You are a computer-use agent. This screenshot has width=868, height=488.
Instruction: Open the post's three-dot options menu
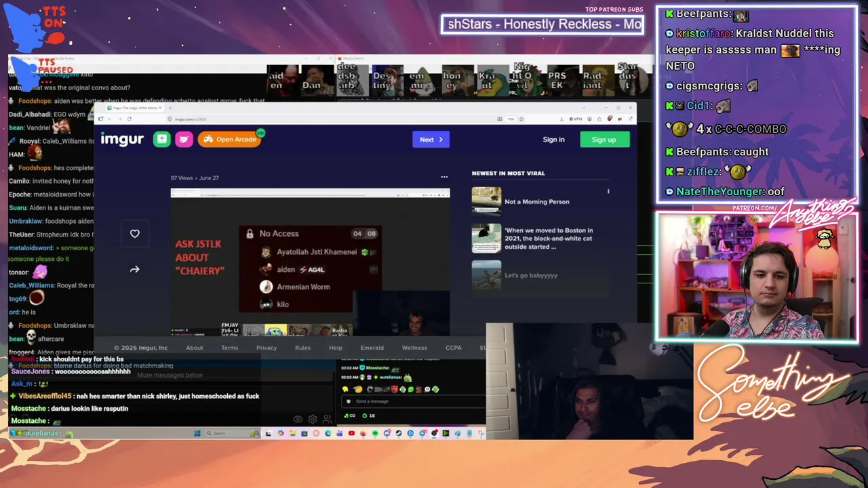(x=444, y=177)
